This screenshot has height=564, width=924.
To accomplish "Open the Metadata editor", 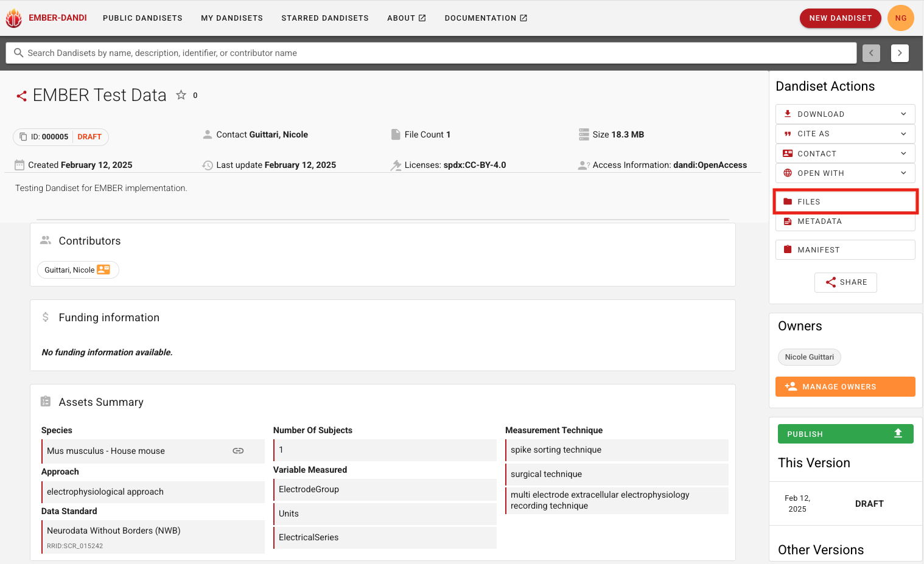I will pos(845,221).
